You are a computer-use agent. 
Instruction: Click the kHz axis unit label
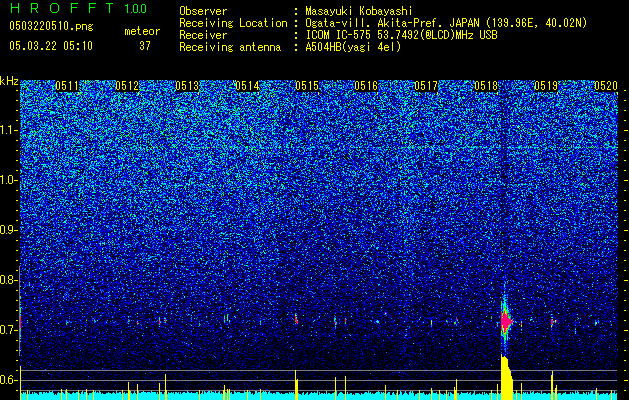9,81
